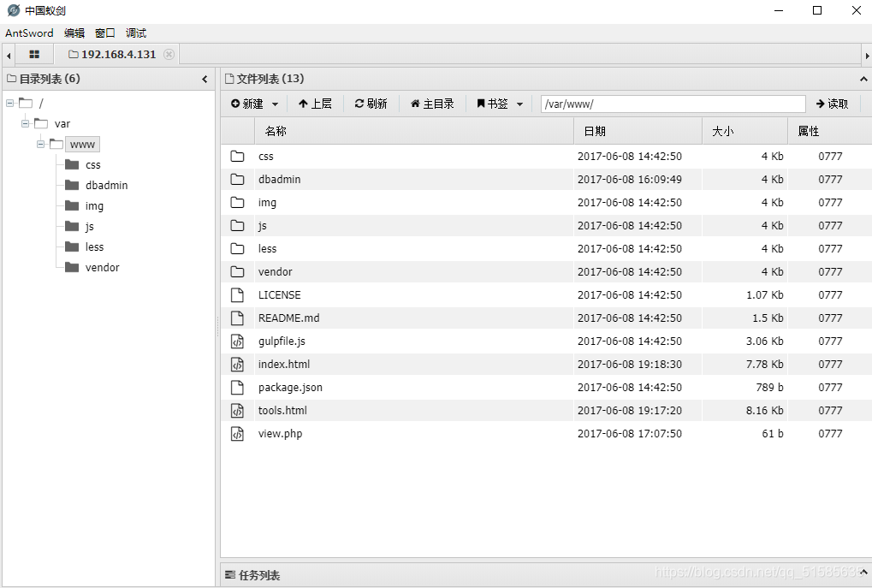The height and width of the screenshot is (588, 872).
Task: Click the vendor folder icon in the file list
Action: pos(237,271)
